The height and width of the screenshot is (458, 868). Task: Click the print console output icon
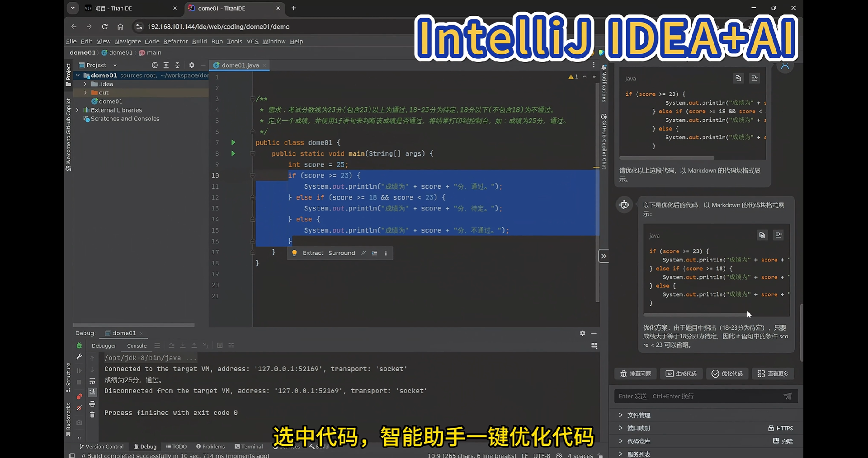pyautogui.click(x=92, y=403)
